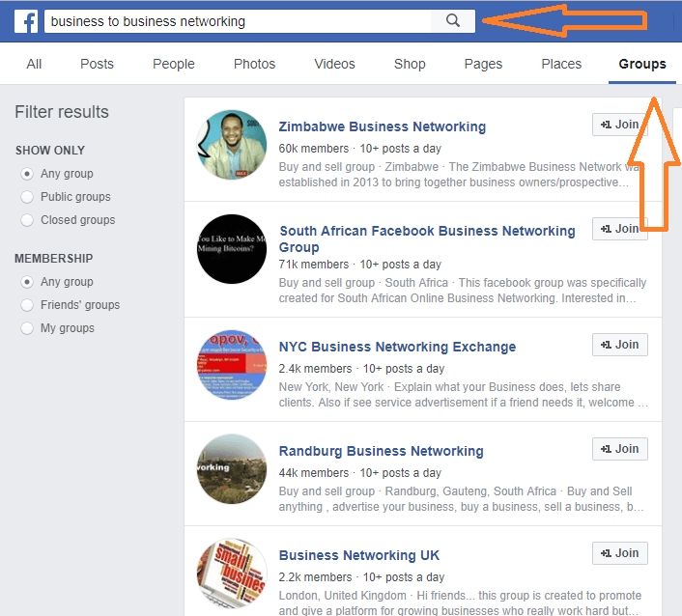
Task: Click the '60k members' text
Action: (314, 149)
